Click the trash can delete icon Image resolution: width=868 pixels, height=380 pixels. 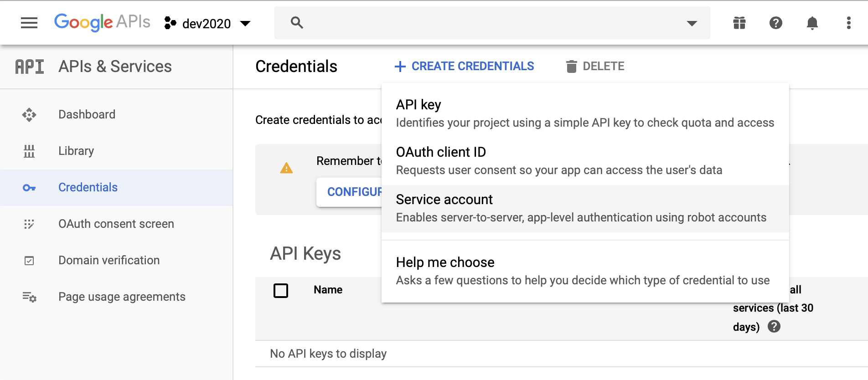[x=571, y=67]
